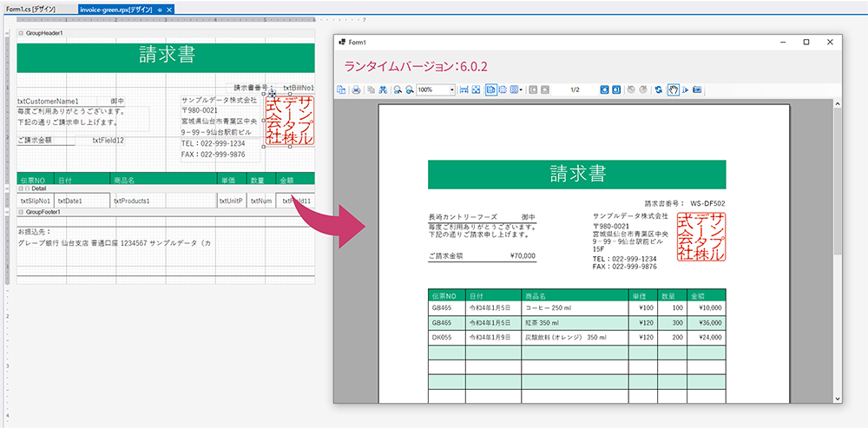Pin the invoice-green.rpx tab

[160, 9]
